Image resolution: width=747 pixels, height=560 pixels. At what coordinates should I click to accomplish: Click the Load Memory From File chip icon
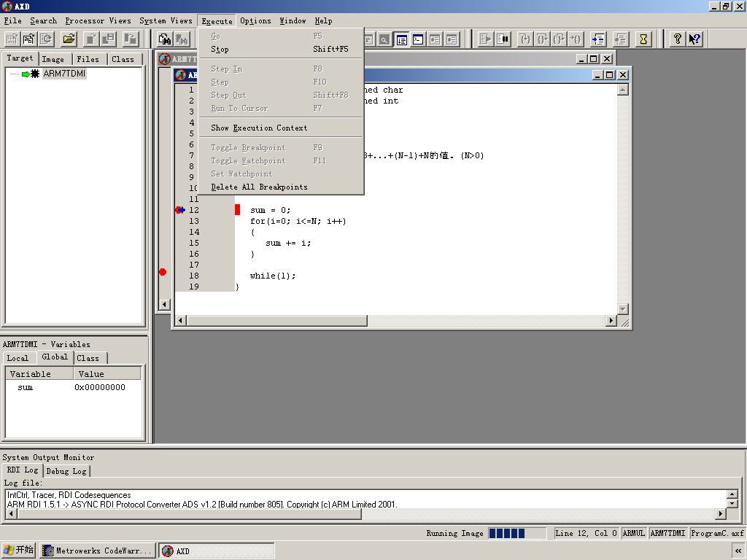91,39
